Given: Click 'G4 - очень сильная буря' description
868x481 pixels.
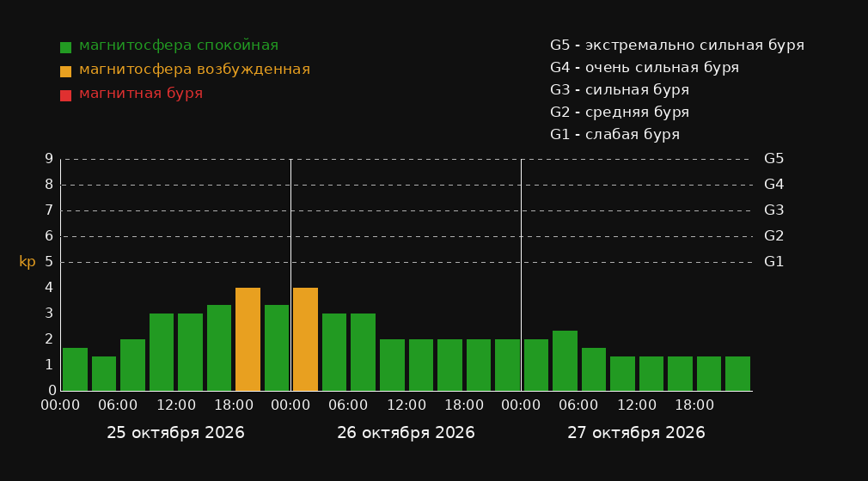Looking at the screenshot, I should (645, 68).
